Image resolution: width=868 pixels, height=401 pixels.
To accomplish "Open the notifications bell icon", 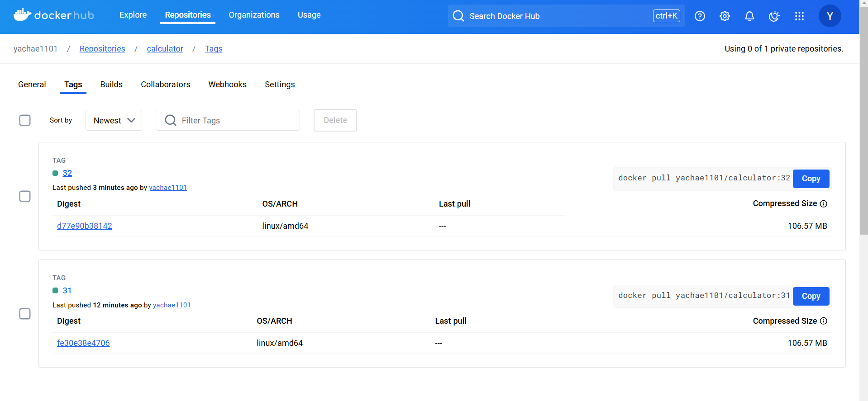I will [x=749, y=16].
